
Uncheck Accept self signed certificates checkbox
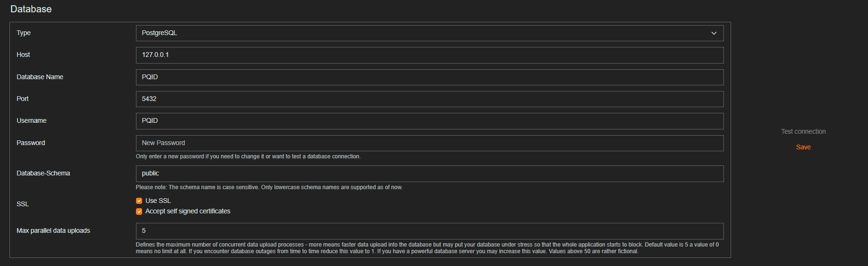139,211
